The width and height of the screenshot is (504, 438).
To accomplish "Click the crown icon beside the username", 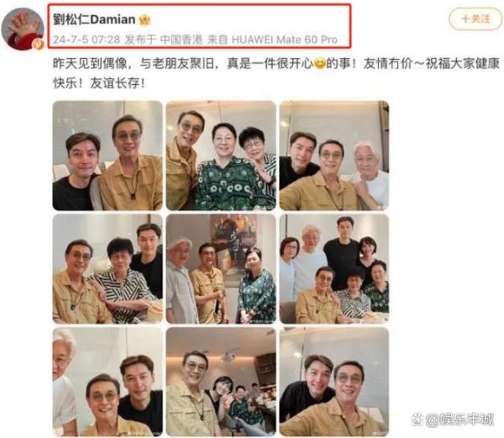I will (144, 20).
